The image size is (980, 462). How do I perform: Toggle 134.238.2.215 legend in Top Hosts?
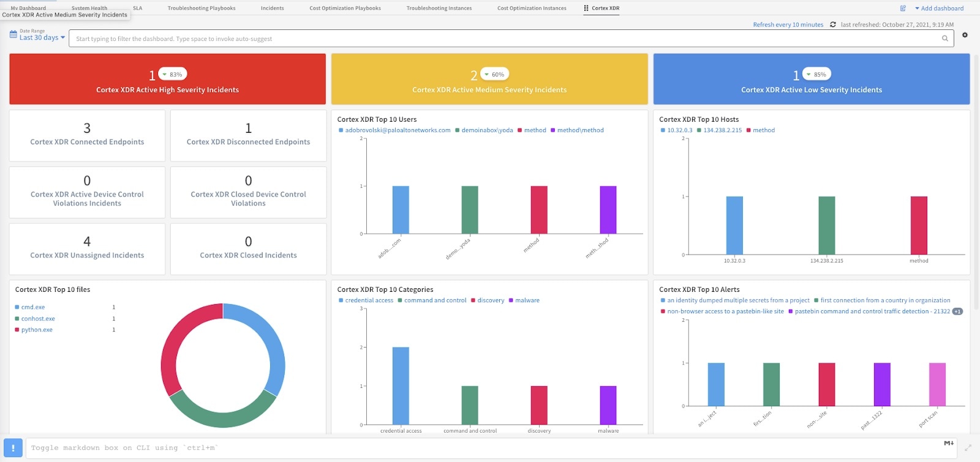click(719, 130)
